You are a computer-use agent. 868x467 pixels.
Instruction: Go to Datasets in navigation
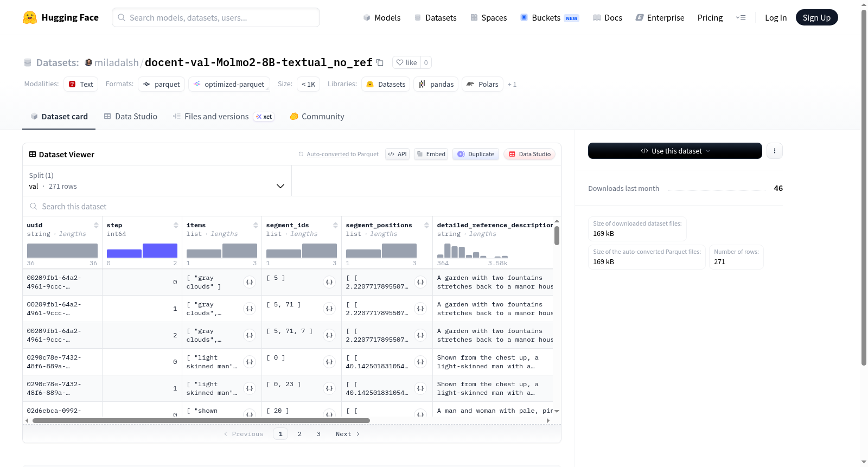[435, 18]
